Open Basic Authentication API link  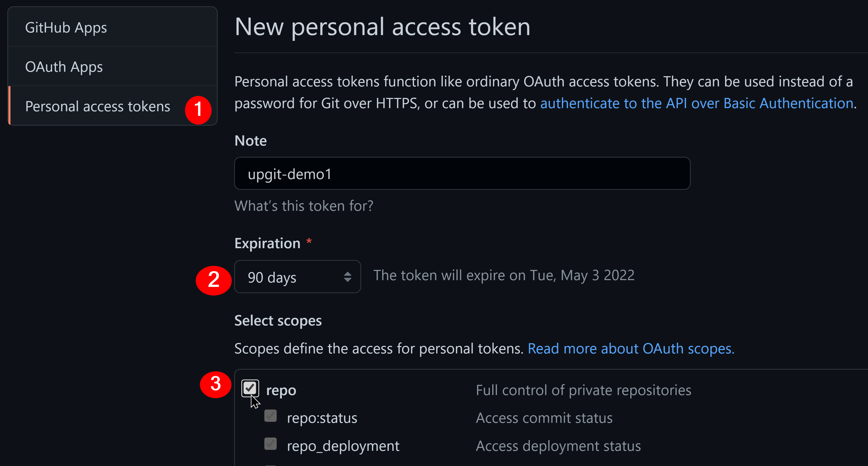(696, 103)
